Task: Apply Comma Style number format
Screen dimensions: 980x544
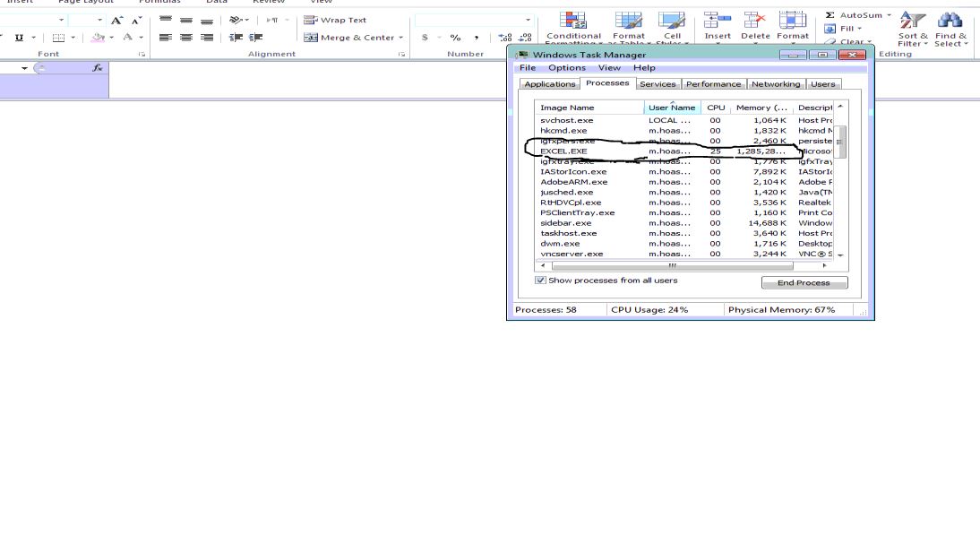Action: (x=477, y=38)
